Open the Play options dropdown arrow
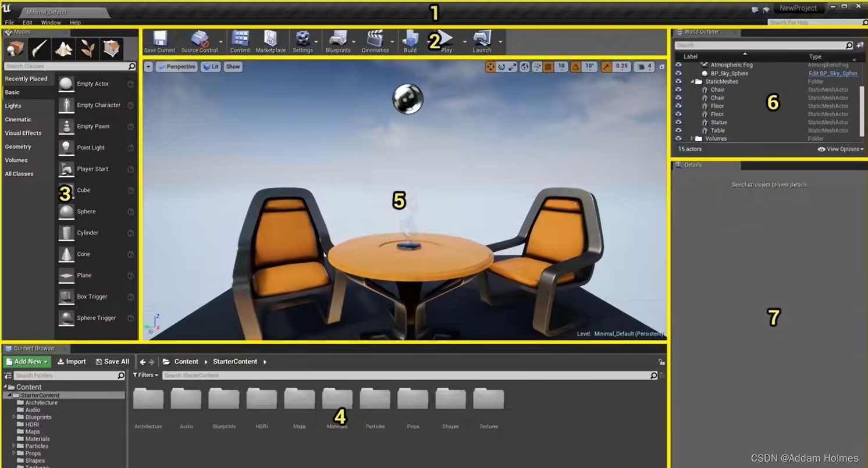This screenshot has width=868, height=468. pos(464,42)
